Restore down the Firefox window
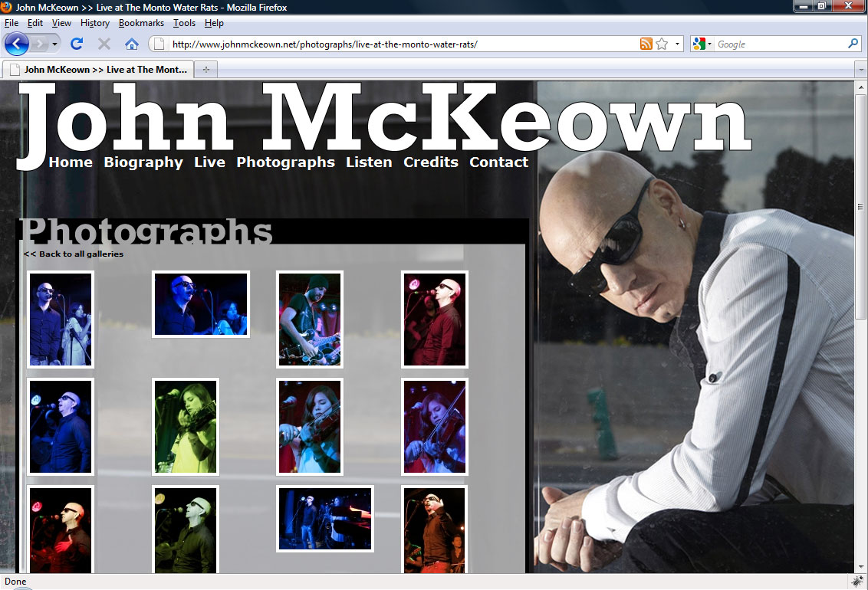868x590 pixels. [x=821, y=6]
